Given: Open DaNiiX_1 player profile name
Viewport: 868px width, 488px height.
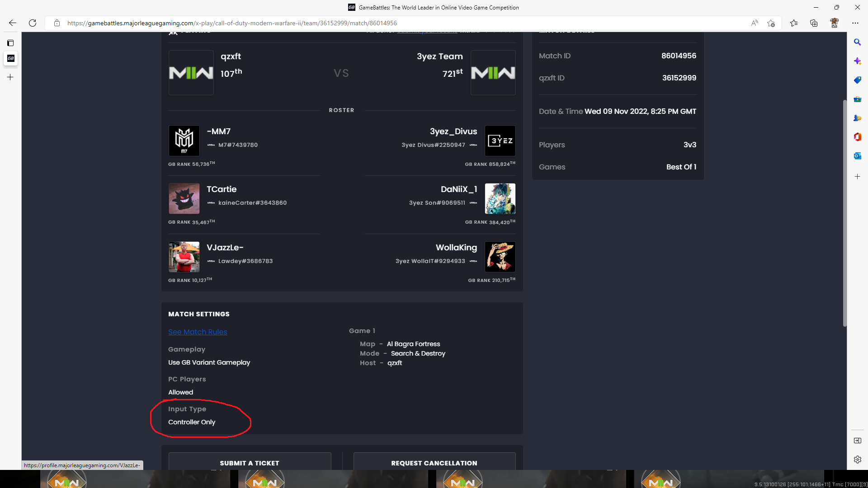Looking at the screenshot, I should pyautogui.click(x=459, y=189).
